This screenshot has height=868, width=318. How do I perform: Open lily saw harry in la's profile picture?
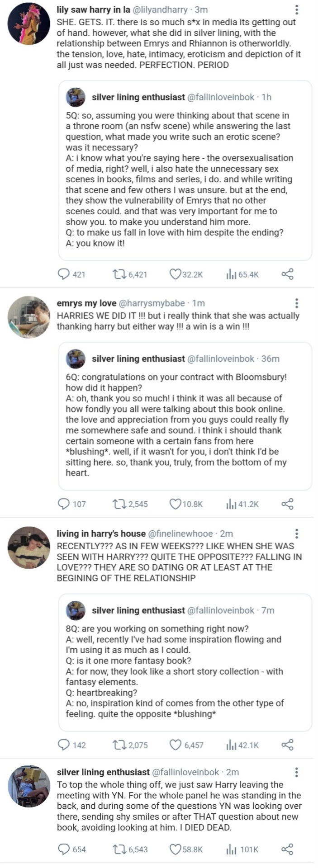(29, 24)
